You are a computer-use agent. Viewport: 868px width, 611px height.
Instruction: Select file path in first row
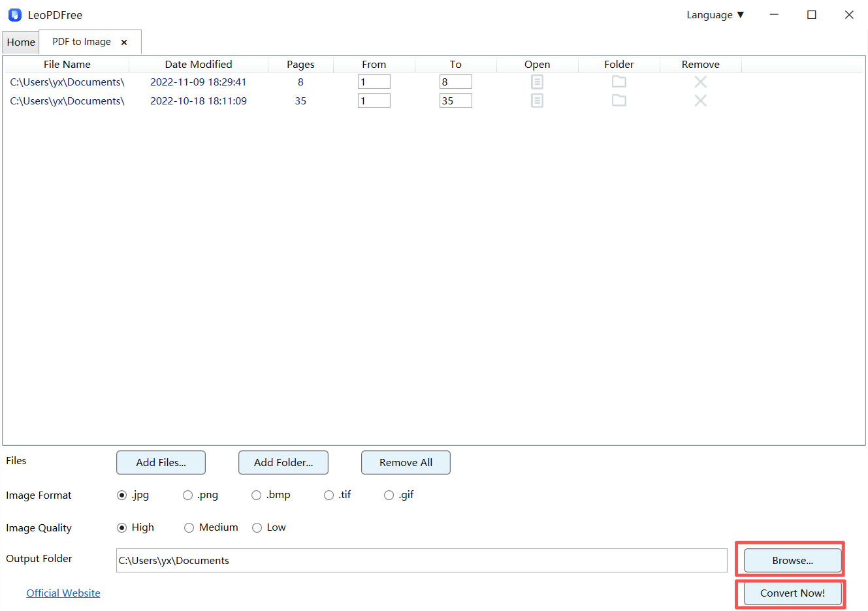(67, 82)
